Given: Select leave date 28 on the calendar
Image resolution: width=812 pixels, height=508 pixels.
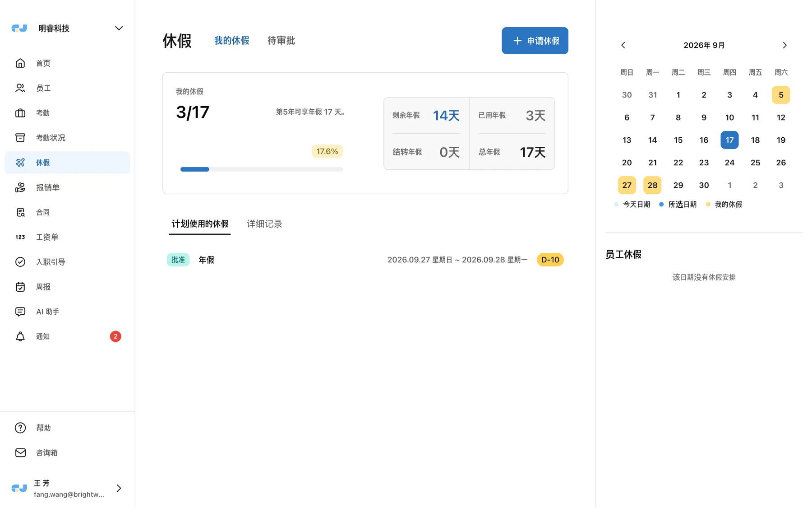Looking at the screenshot, I should tap(652, 185).
